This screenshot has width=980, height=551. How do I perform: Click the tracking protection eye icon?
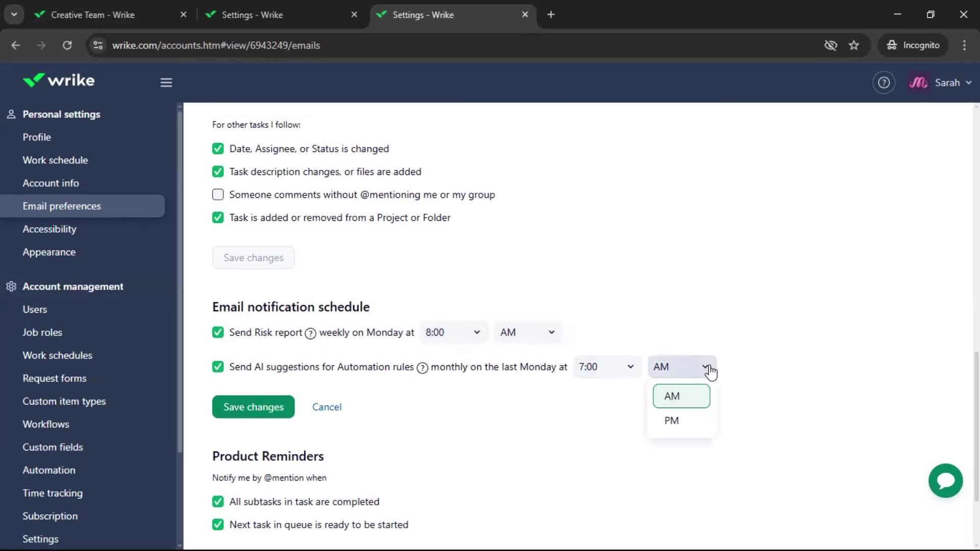[830, 45]
